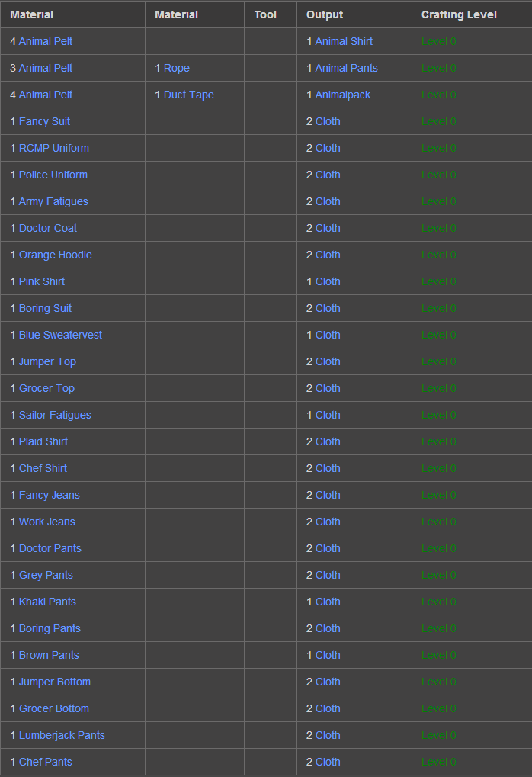Open the Cloth link in the Blue Sweatervest row
This screenshot has height=777, width=532.
point(328,336)
